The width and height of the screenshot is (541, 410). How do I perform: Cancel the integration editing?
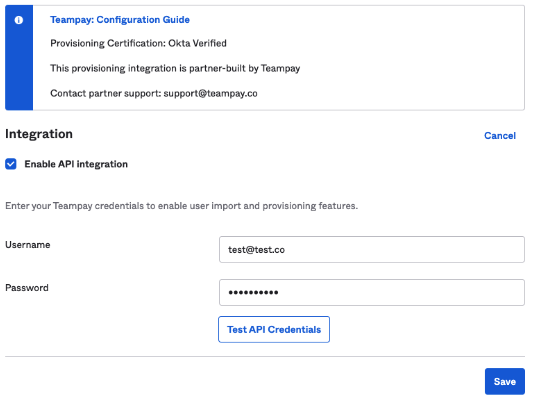(500, 136)
